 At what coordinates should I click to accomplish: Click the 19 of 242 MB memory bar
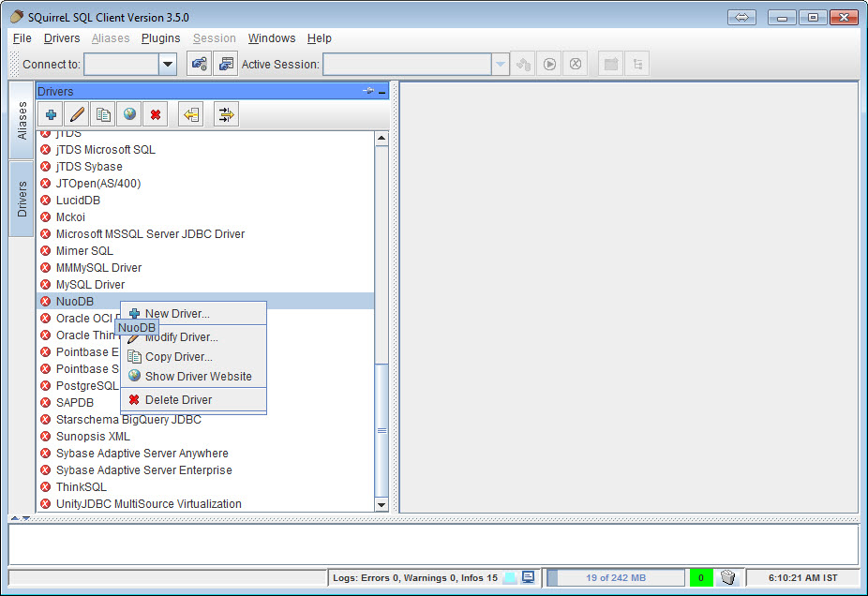coord(616,578)
